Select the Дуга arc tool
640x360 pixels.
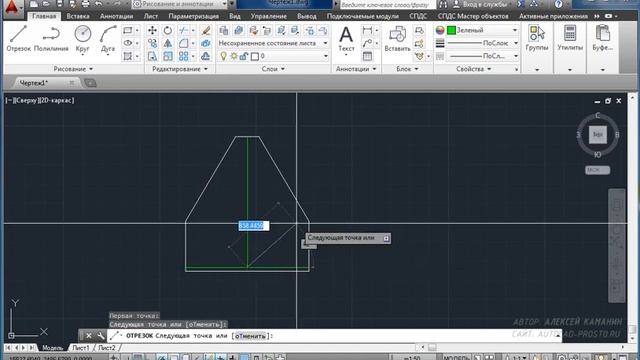click(x=108, y=38)
